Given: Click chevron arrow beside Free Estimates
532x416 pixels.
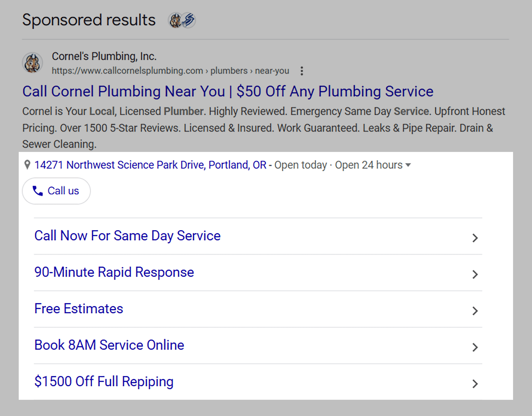Looking at the screenshot, I should (x=475, y=311).
